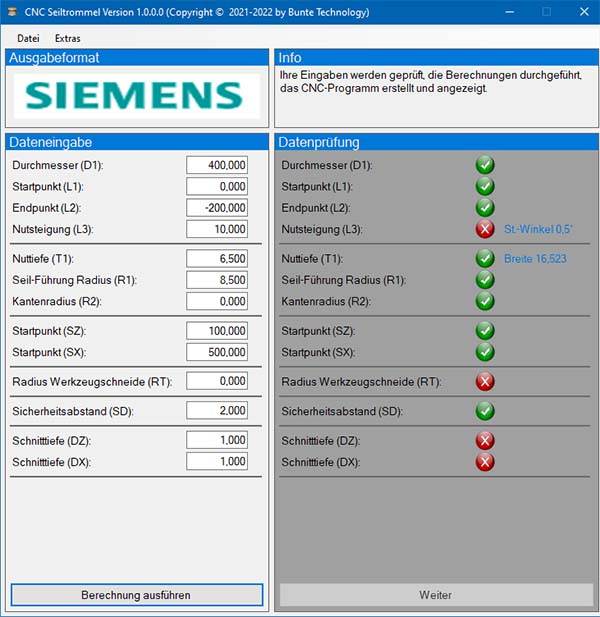Click the Schnitttiefe (DZ) input field
Screen dimensions: 600x617
click(217, 440)
